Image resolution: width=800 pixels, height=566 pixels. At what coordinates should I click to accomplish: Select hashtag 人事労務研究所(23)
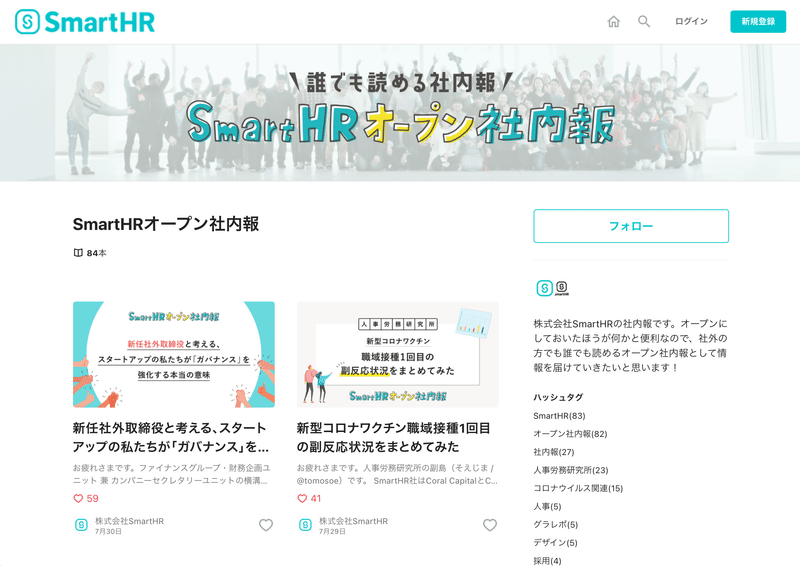(x=571, y=470)
